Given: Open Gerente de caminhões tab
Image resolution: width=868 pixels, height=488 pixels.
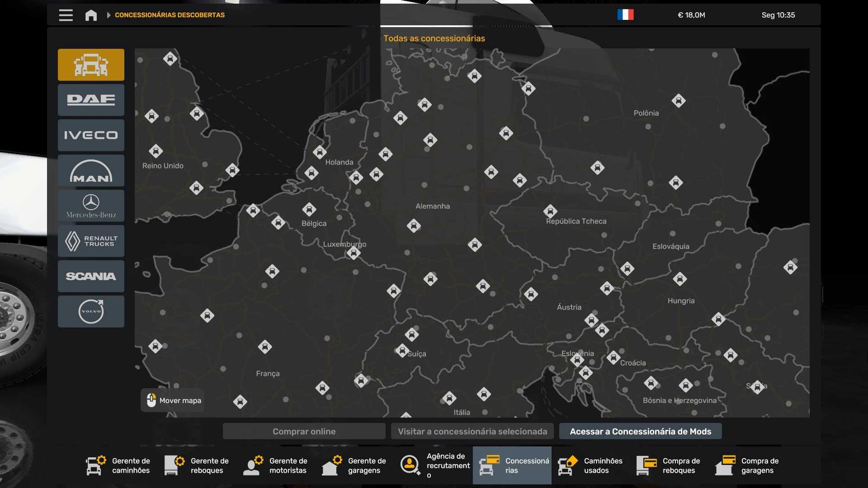Looking at the screenshot, I should tap(118, 465).
